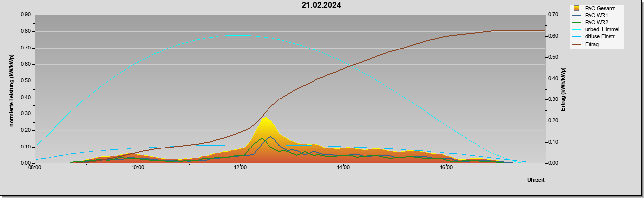Click the 0.80 left axis value

coord(26,31)
